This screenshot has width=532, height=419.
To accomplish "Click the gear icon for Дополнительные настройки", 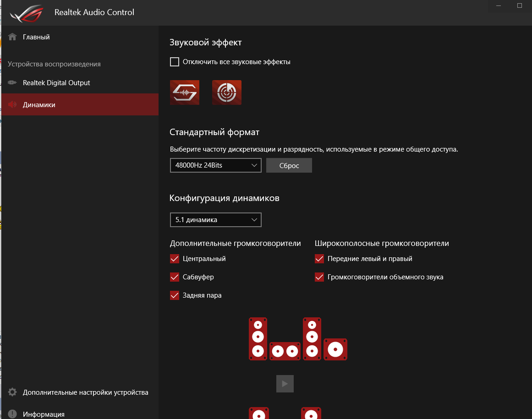I will (x=12, y=392).
